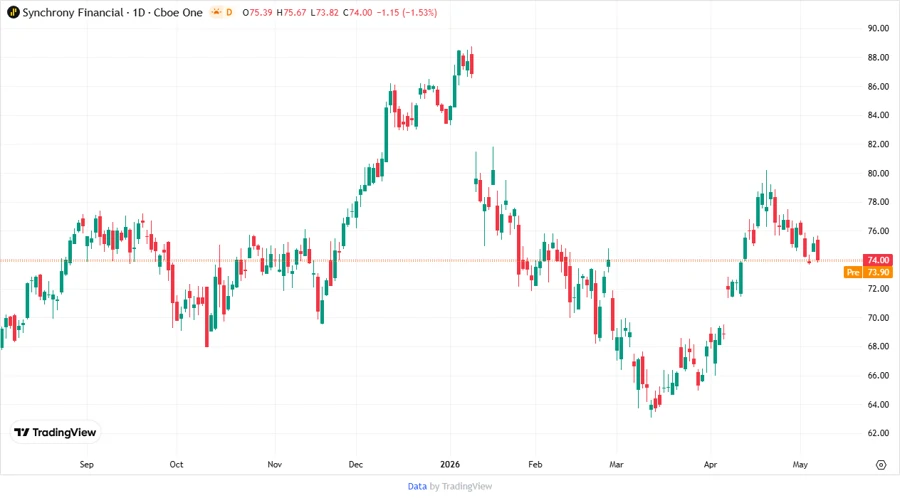Click the 66.00 price axis label
900x498 pixels.
[x=878, y=376]
